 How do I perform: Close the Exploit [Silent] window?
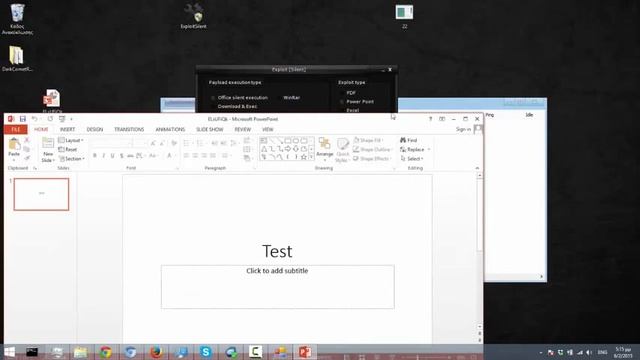pos(390,70)
